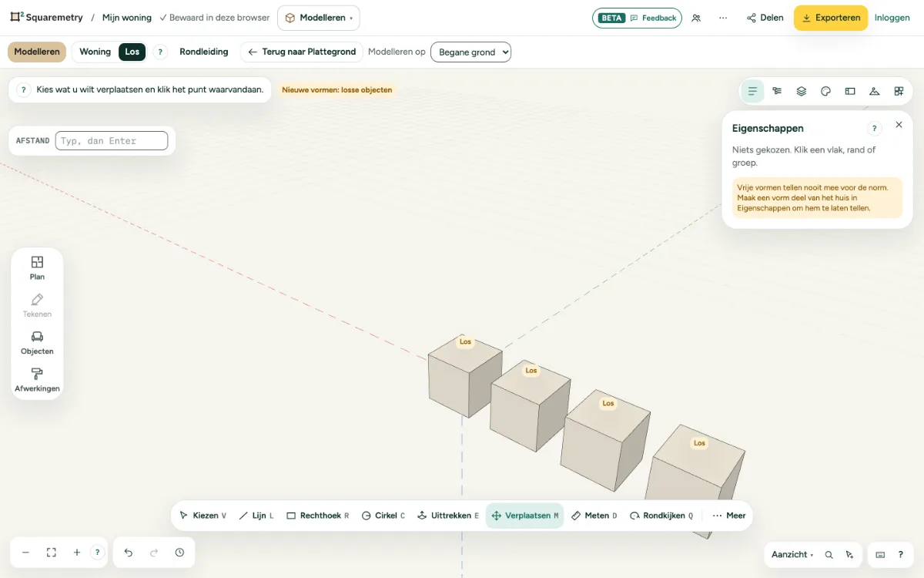This screenshot has height=578, width=924.
Task: Expand the Meer tools menu
Action: 728,516
